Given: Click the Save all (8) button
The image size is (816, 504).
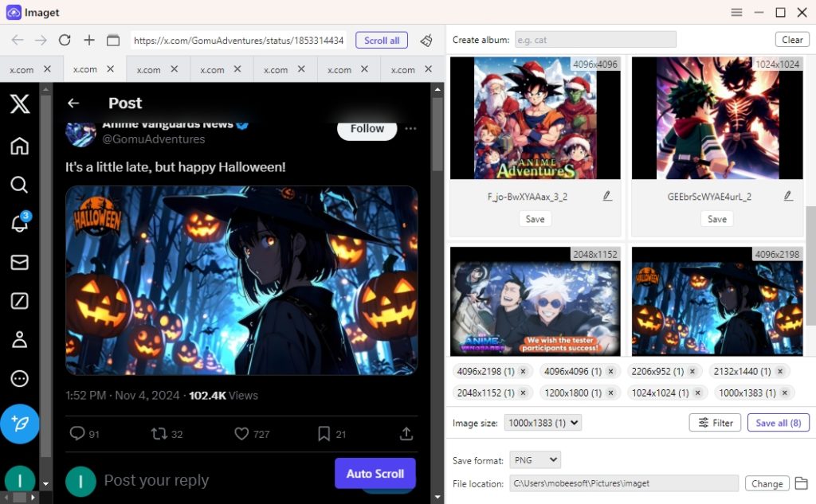Looking at the screenshot, I should click(778, 423).
